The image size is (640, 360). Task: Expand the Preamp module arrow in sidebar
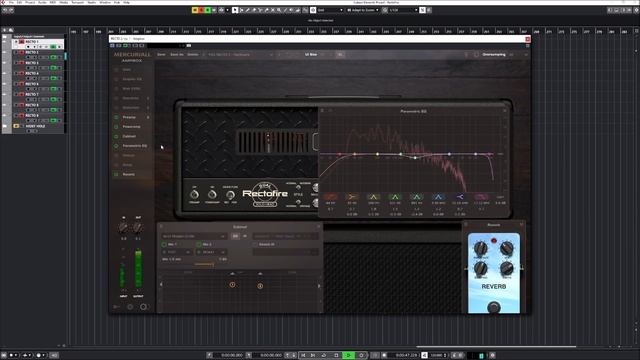[x=148, y=117]
